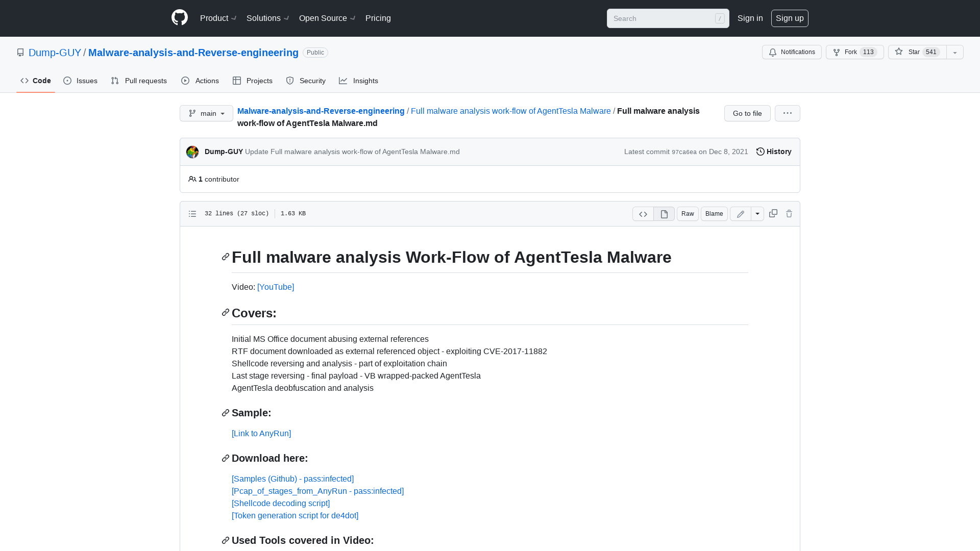Open the Product menu
Screen dimensions: 980x551
218,18
